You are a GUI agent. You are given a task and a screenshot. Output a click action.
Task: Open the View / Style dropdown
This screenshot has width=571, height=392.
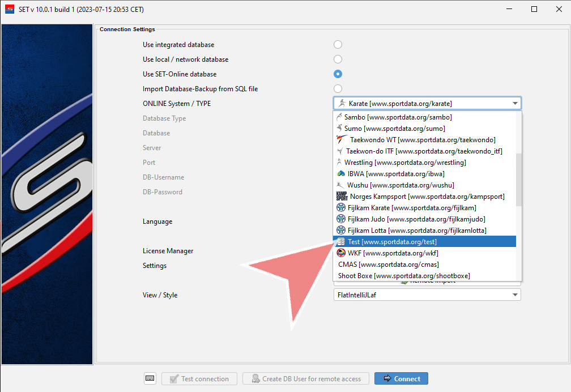pos(514,295)
